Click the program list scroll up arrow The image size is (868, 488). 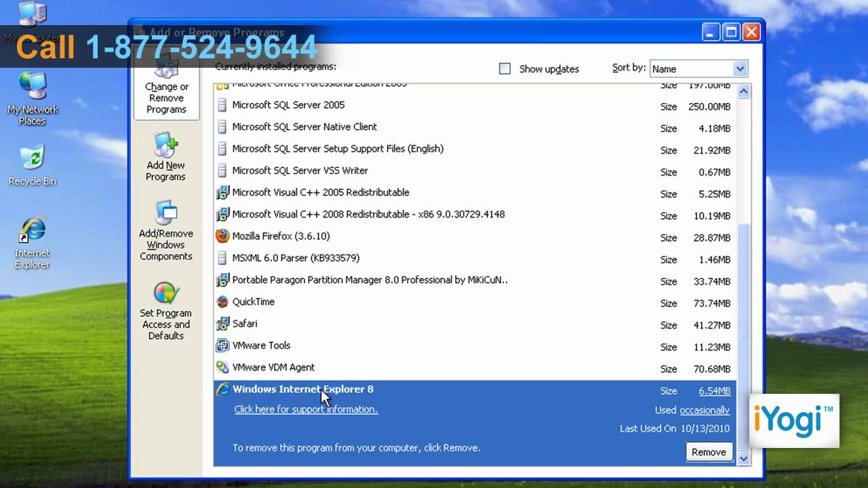pyautogui.click(x=743, y=91)
